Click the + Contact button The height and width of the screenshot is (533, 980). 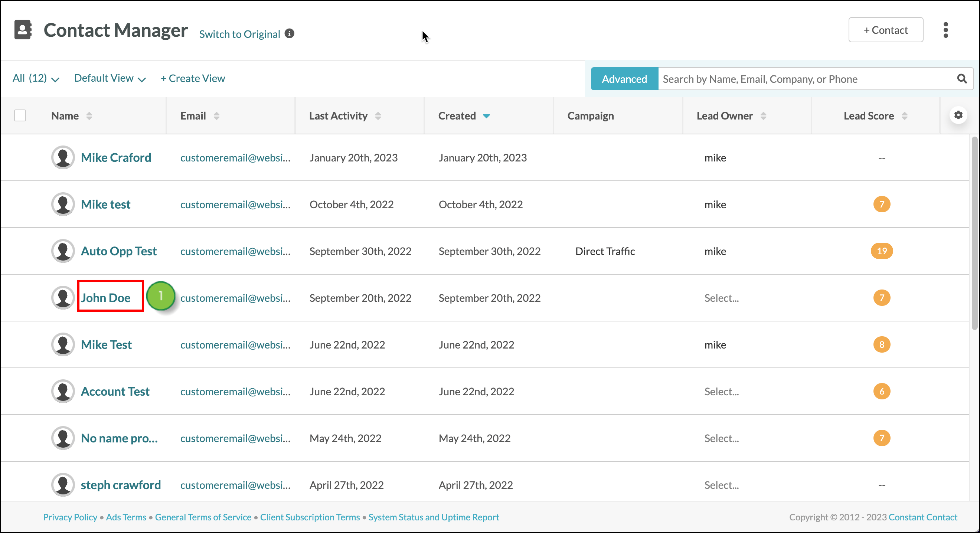(x=886, y=30)
